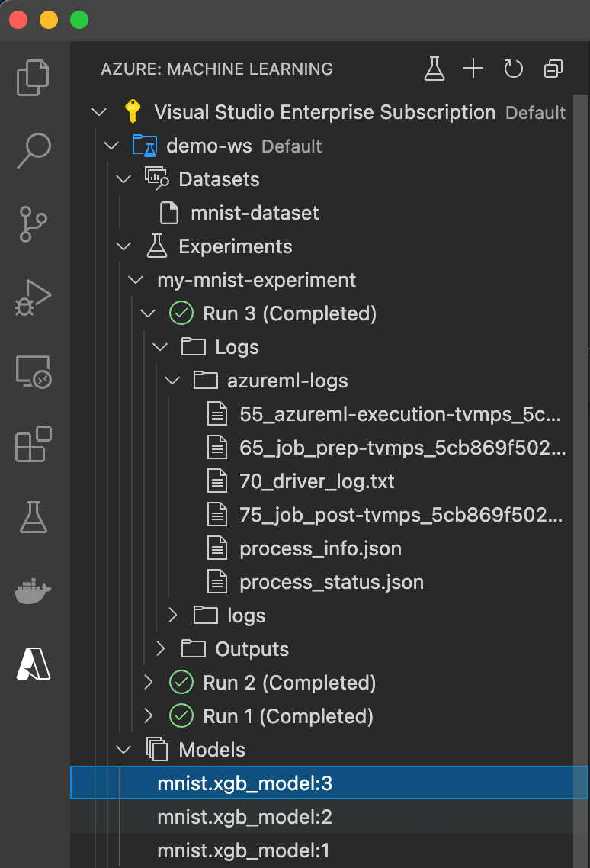Expand the Outputs folder
The height and width of the screenshot is (868, 590).
[x=161, y=649]
